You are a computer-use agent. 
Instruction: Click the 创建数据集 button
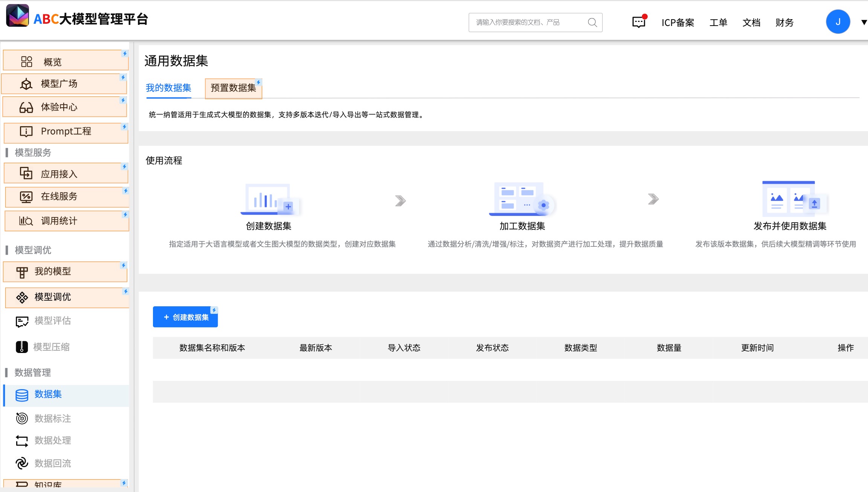point(185,317)
